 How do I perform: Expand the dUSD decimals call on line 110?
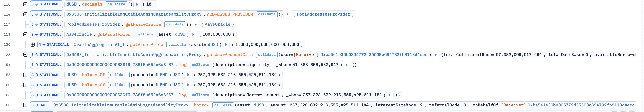coord(25,4)
